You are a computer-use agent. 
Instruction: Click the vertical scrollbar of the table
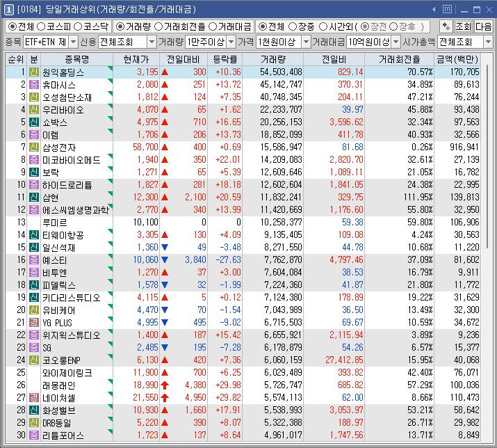487,157
